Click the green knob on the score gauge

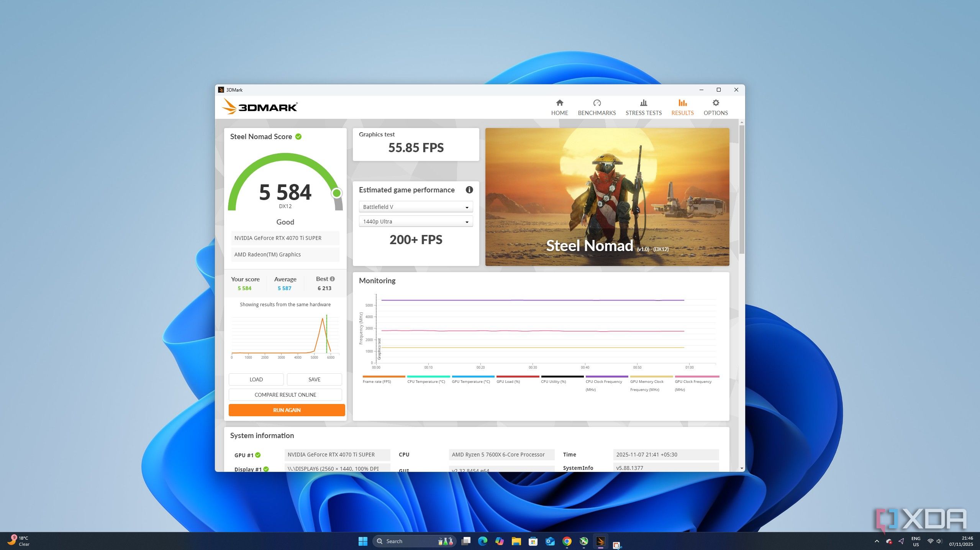tap(337, 193)
